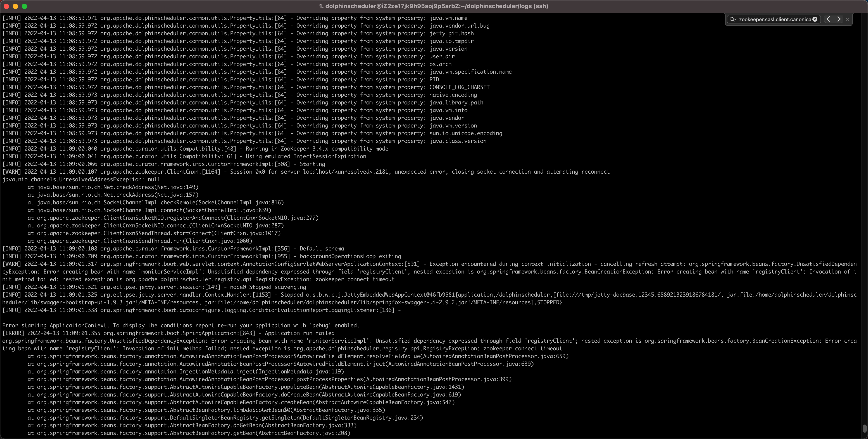Go to previous search match
This screenshot has width=868, height=439.
click(x=829, y=19)
